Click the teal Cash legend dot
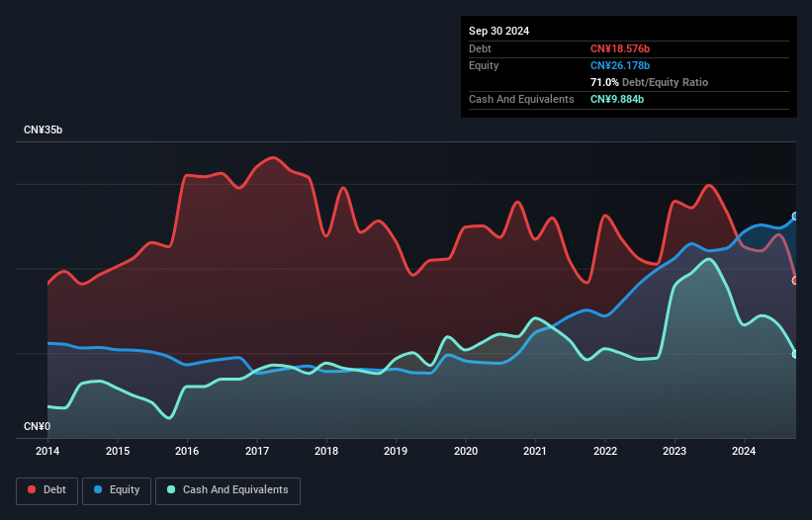 [x=171, y=489]
